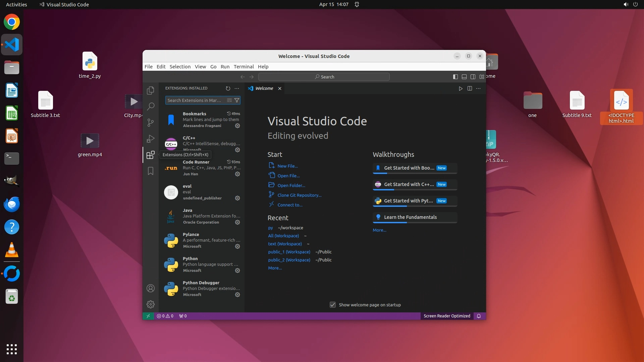Open the Selection menu

pyautogui.click(x=180, y=67)
